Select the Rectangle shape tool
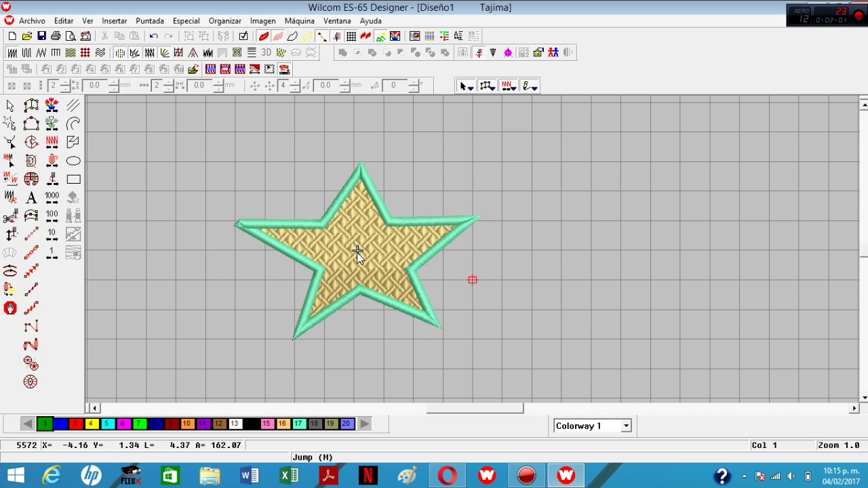 (73, 180)
